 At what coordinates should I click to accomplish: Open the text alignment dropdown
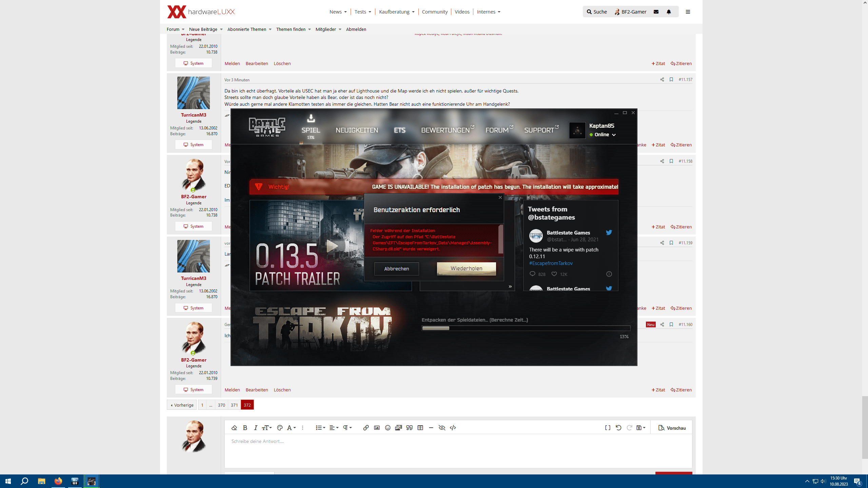pyautogui.click(x=334, y=428)
